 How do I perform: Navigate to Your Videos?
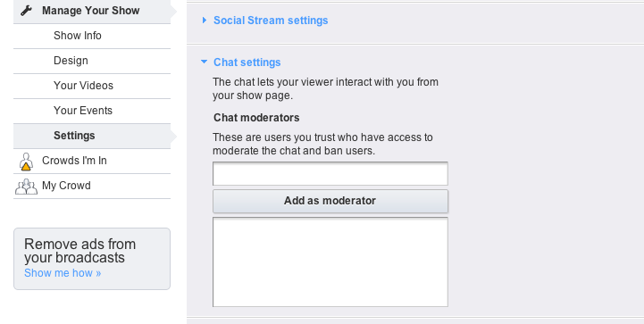[x=83, y=86]
